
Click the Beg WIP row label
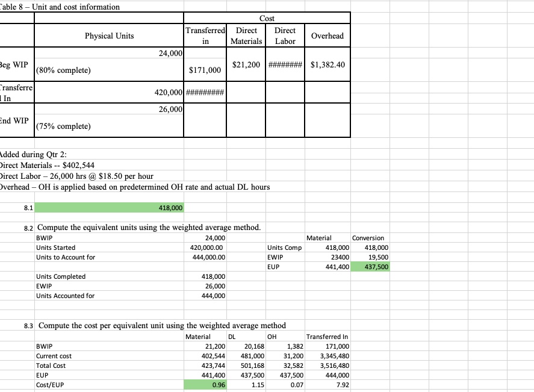coord(15,65)
